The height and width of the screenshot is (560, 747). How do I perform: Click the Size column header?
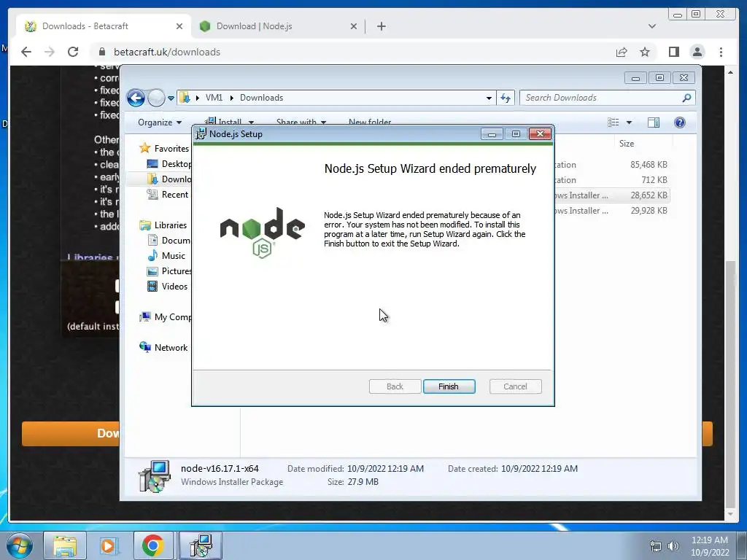(627, 144)
